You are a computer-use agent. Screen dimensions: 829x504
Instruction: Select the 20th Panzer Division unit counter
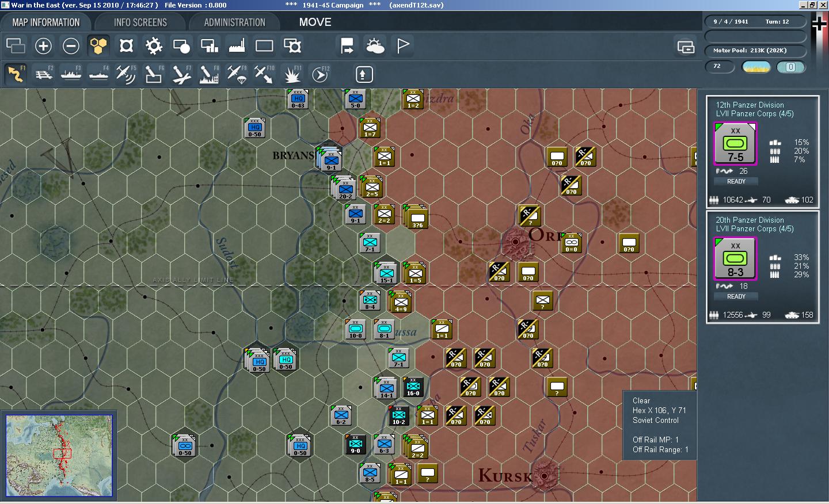pos(735,260)
